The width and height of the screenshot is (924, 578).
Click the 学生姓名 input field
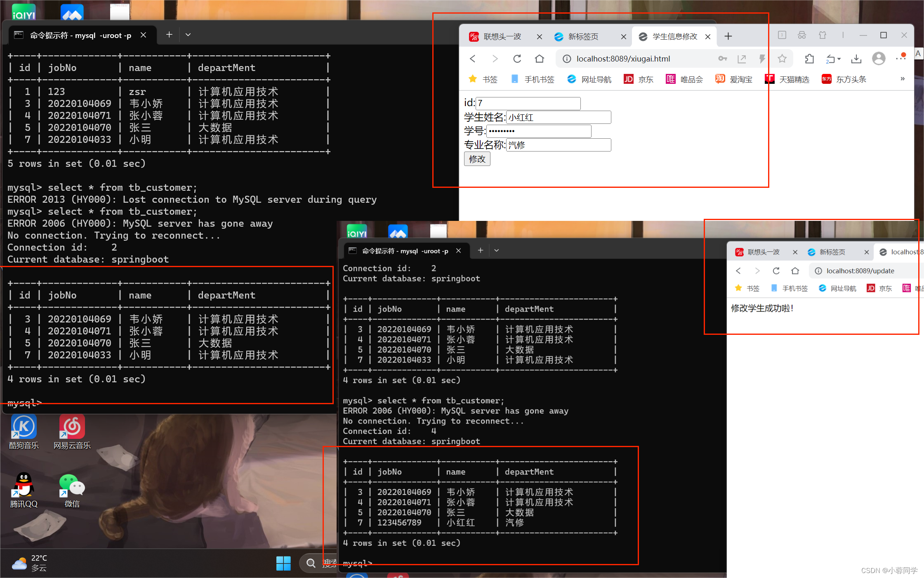(x=559, y=117)
